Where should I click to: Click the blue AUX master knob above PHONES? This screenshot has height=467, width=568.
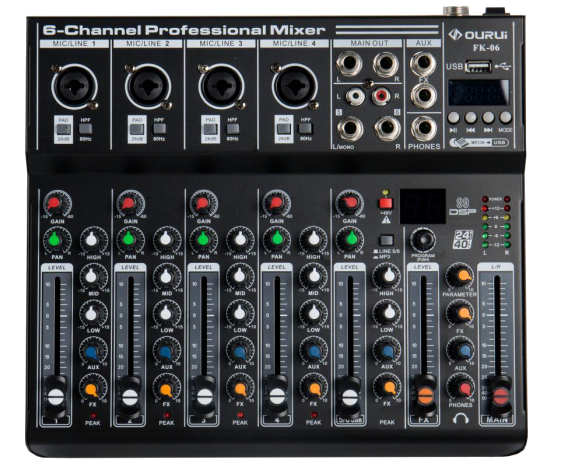tap(461, 350)
